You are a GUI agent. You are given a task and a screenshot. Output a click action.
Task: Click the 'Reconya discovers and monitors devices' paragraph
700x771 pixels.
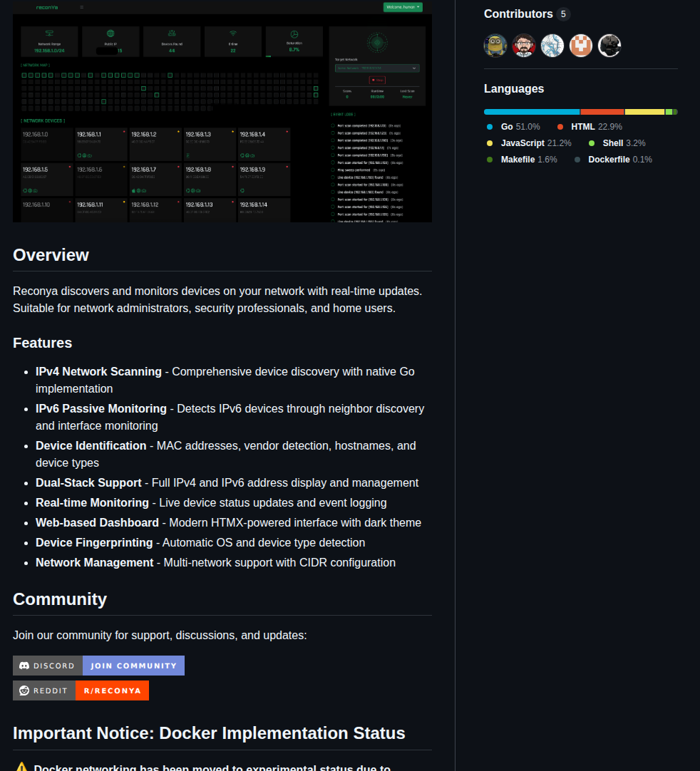click(x=217, y=299)
